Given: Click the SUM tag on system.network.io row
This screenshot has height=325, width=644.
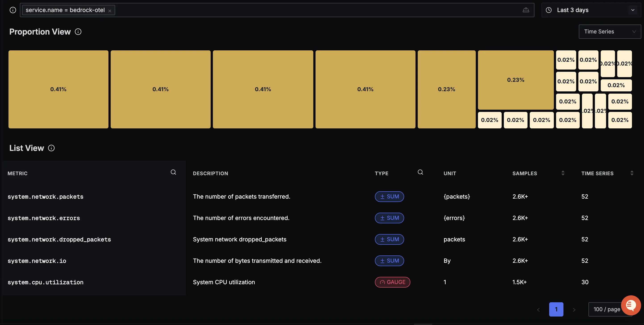Looking at the screenshot, I should point(389,261).
